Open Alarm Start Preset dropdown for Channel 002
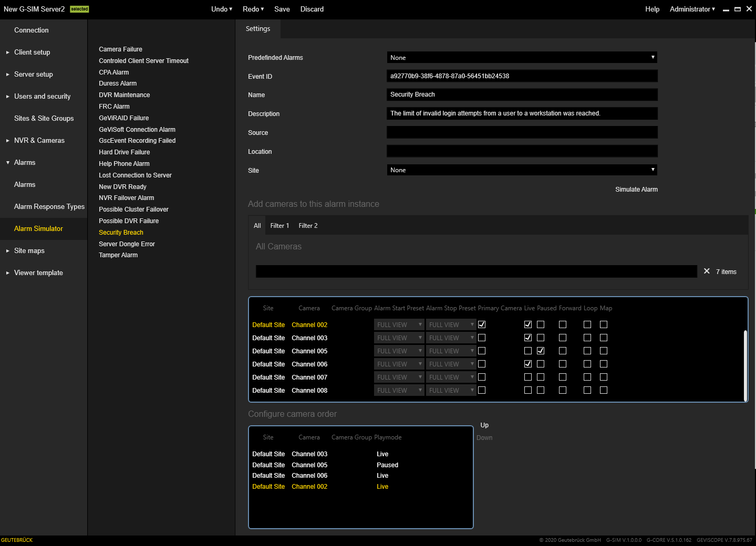This screenshot has height=546, width=756. pyautogui.click(x=399, y=324)
